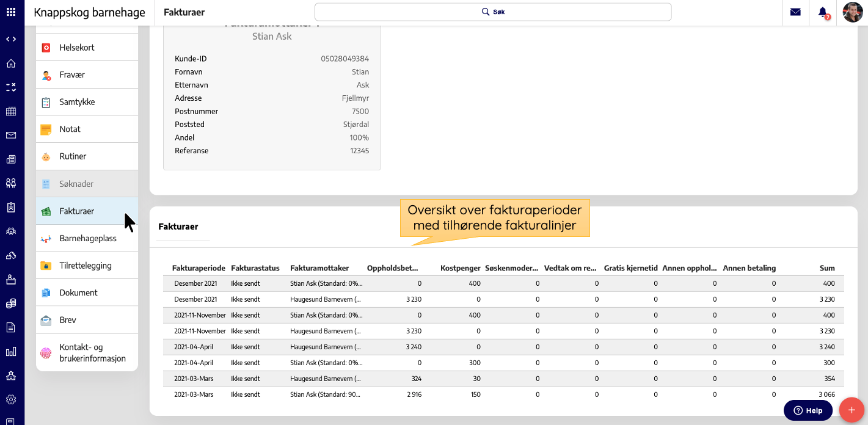Open the coin stack icon in left rail
The image size is (868, 425).
(11, 303)
